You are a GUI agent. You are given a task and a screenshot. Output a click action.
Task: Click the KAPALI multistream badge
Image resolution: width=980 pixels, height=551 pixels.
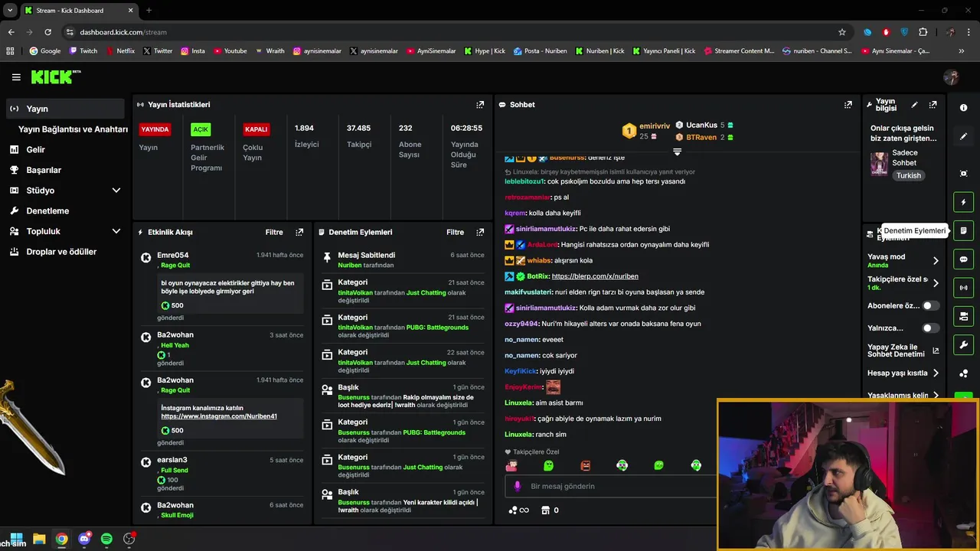(256, 129)
